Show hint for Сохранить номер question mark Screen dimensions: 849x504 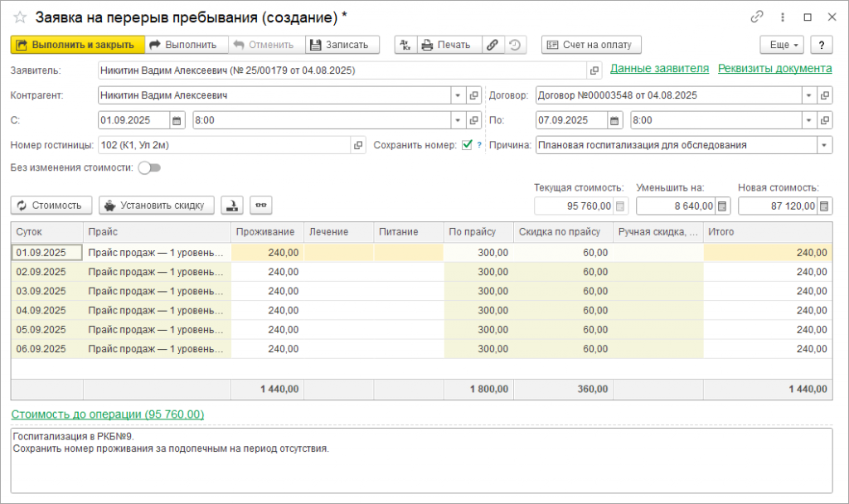pos(479,145)
